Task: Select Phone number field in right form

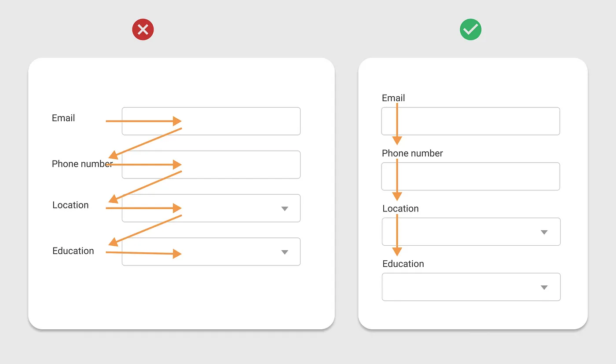Action: coord(471,176)
